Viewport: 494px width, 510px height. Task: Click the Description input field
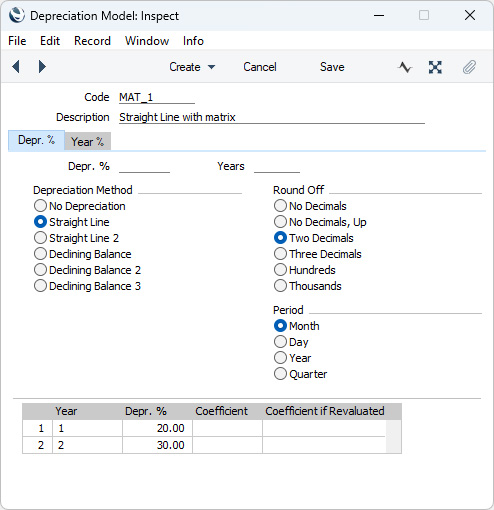click(272, 117)
